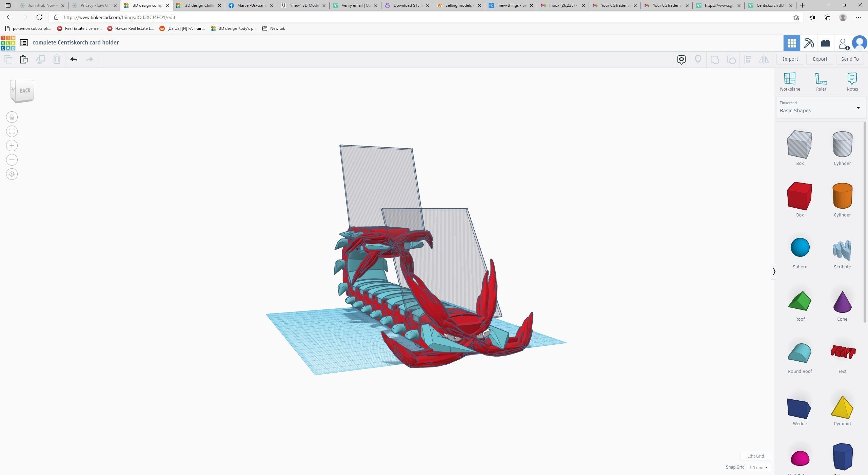Switch to Bricks mode
The width and height of the screenshot is (868, 475).
click(826, 43)
